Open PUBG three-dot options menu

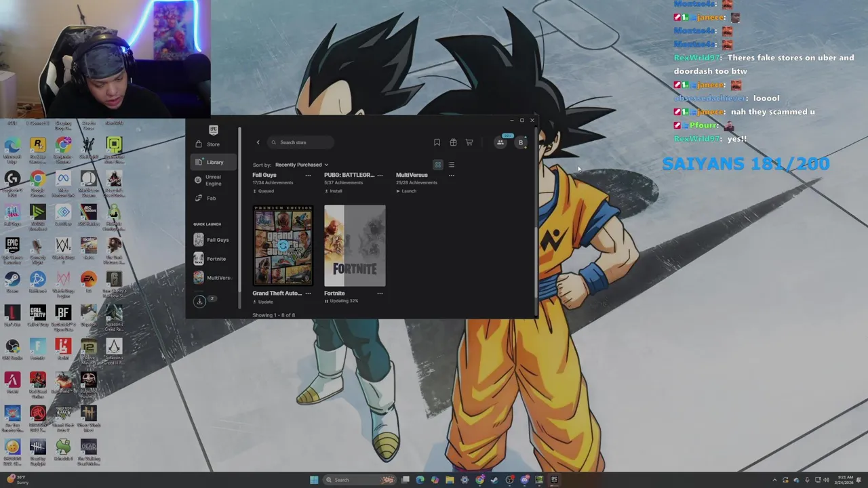point(380,175)
